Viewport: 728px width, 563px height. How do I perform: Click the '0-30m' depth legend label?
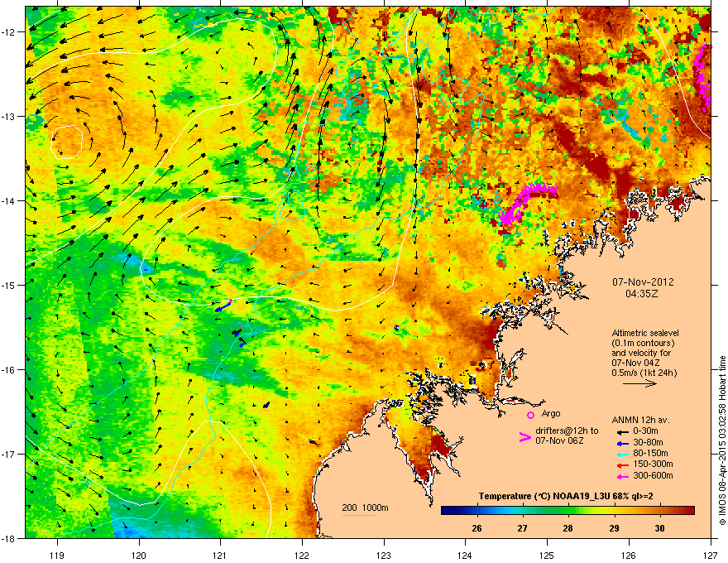pos(645,431)
